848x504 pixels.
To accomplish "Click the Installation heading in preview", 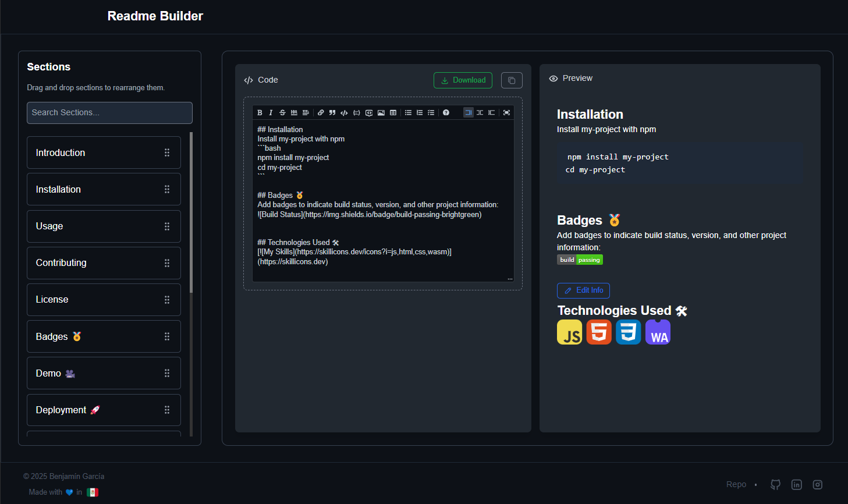I will tap(590, 115).
